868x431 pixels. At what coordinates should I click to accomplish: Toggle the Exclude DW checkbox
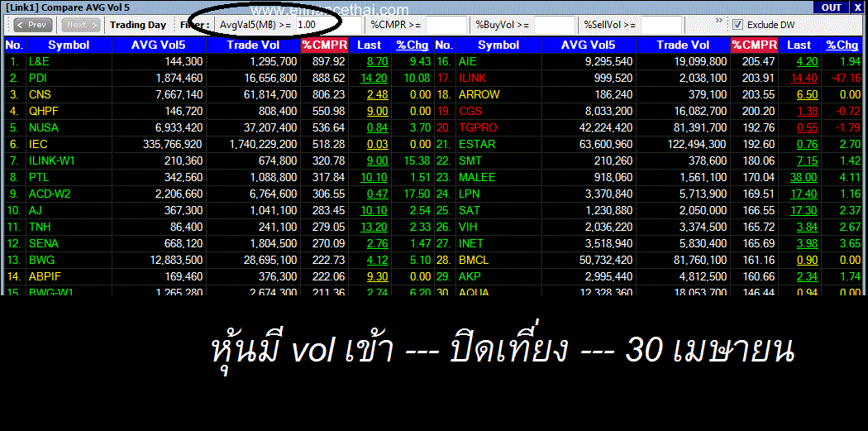(x=737, y=25)
